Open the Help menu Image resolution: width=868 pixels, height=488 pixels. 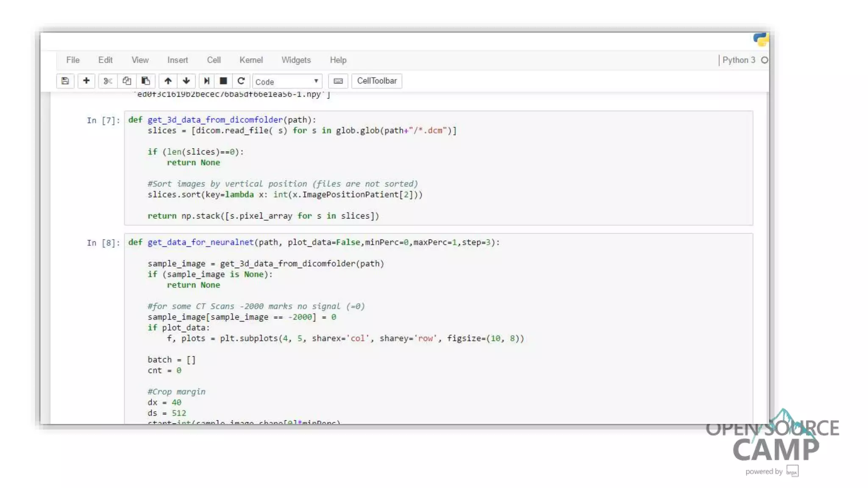[338, 60]
